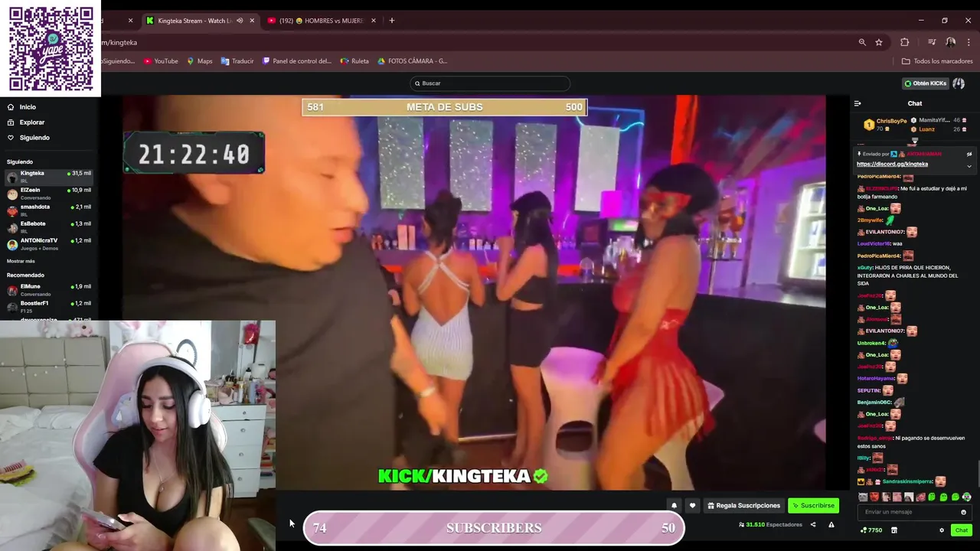Screen dimensions: 980x551
Task: Open the chat settings gear icon
Action: 942,530
